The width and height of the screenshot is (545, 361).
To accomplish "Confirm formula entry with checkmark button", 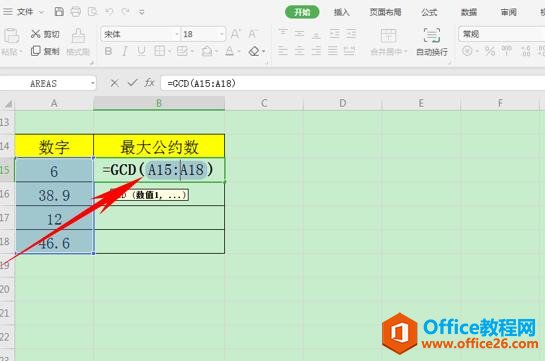I will click(x=132, y=83).
